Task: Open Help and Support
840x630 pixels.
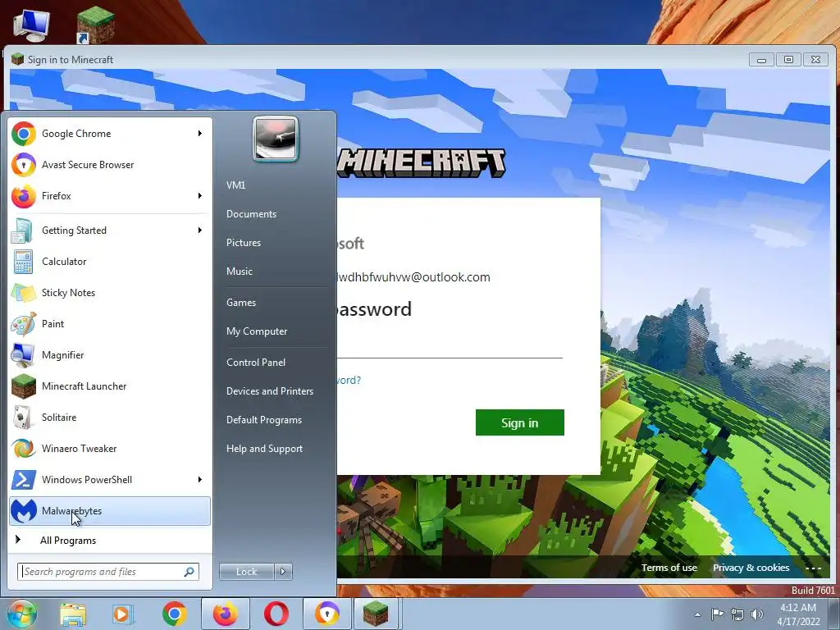Action: (264, 449)
